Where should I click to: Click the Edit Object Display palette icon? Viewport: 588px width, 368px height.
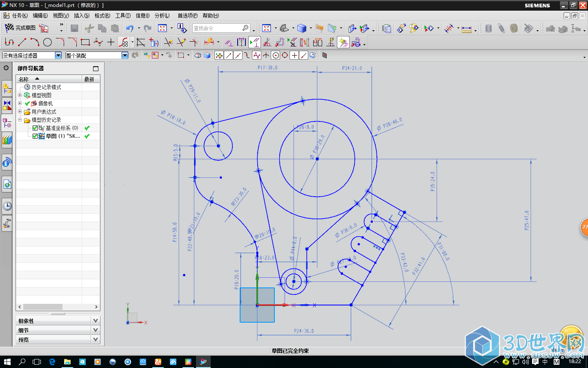click(414, 28)
